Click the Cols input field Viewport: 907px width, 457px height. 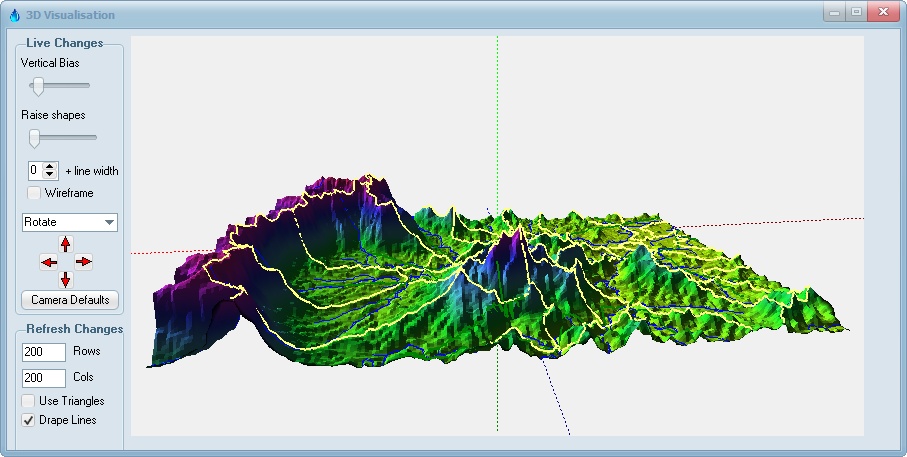pyautogui.click(x=44, y=378)
